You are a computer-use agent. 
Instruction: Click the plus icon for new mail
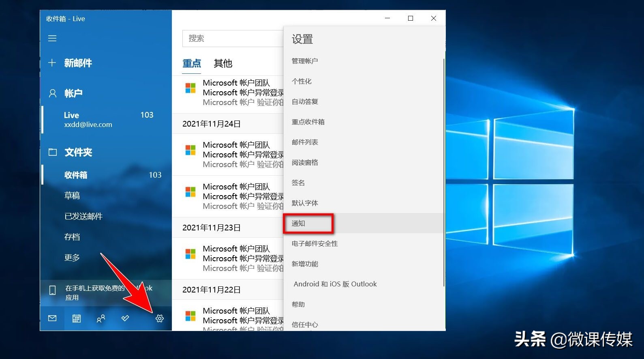point(52,63)
